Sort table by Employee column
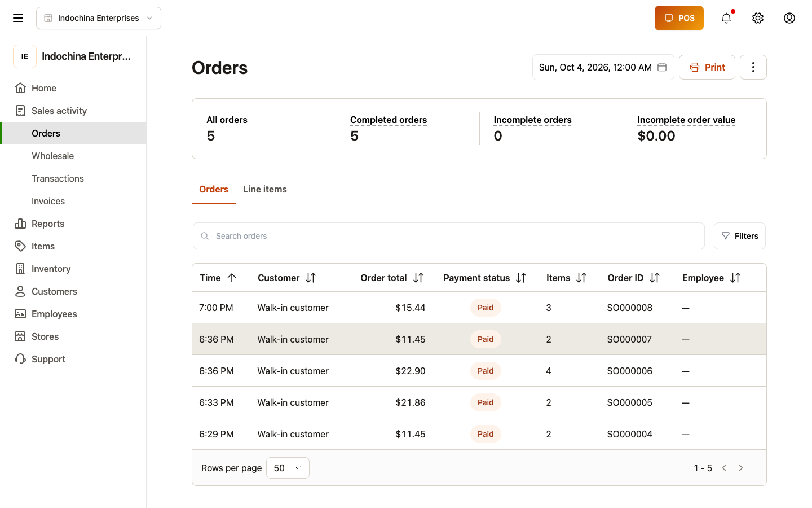 735,278
